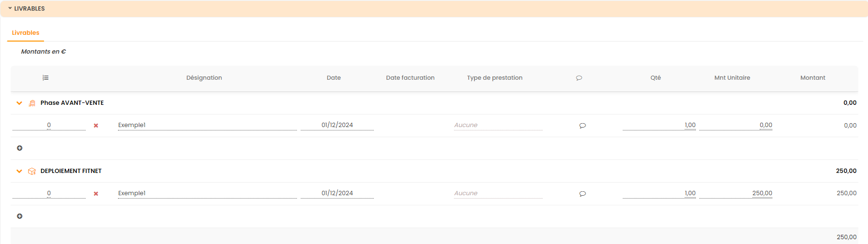
Task: Collapse the Phase AVANT-VENTE group
Action: [19, 103]
